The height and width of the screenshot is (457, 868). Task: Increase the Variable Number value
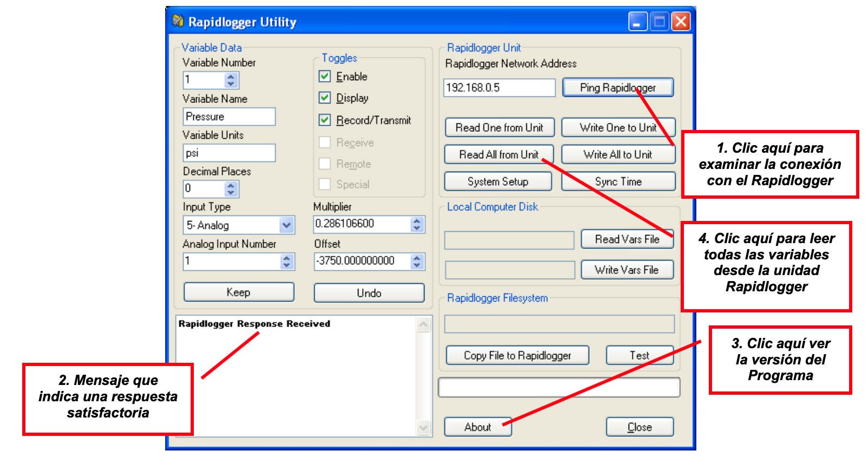[x=231, y=77]
